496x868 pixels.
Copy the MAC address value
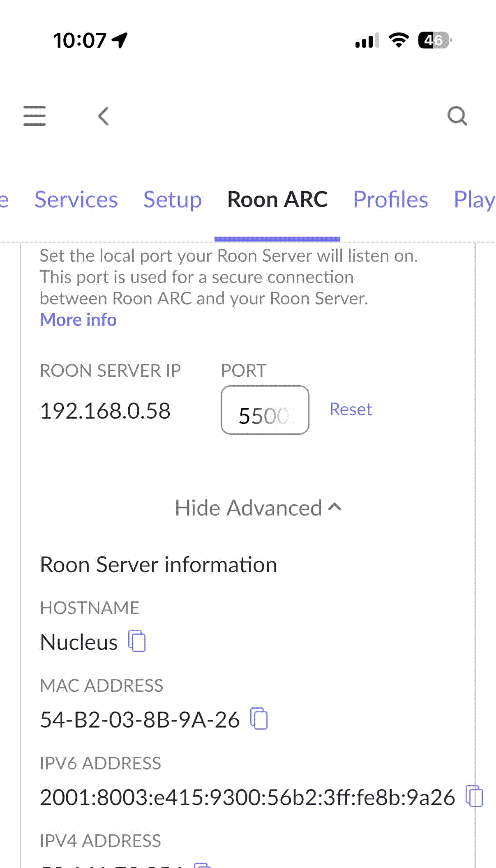click(x=259, y=719)
